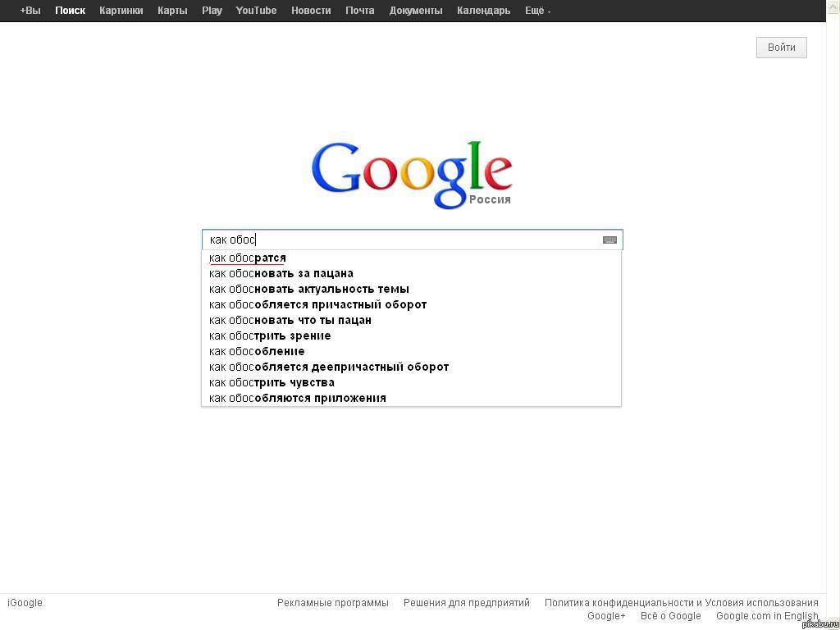Open Решения для предприятий link
This screenshot has height=630, width=840.
tap(467, 603)
